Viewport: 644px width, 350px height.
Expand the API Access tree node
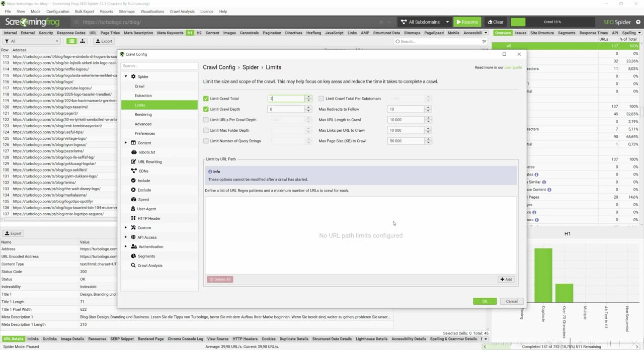click(126, 237)
